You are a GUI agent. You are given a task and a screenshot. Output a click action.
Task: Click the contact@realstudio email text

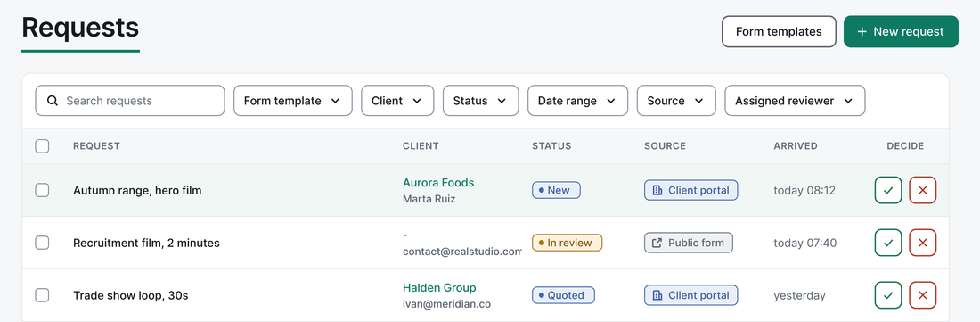(x=461, y=252)
